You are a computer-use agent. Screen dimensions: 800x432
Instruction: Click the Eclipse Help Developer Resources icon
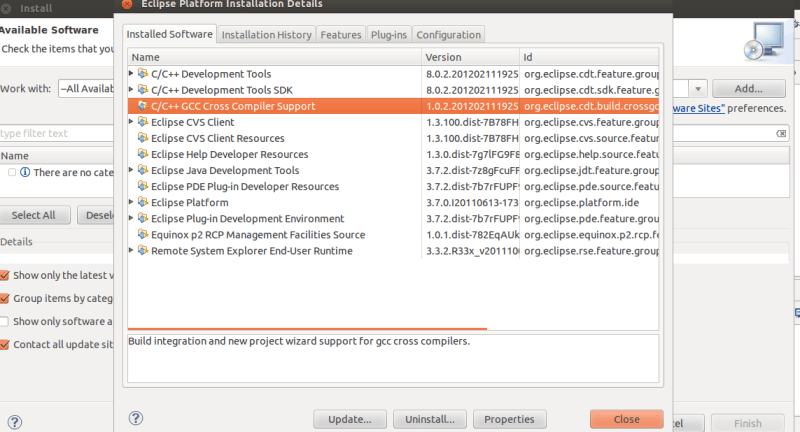(x=143, y=154)
